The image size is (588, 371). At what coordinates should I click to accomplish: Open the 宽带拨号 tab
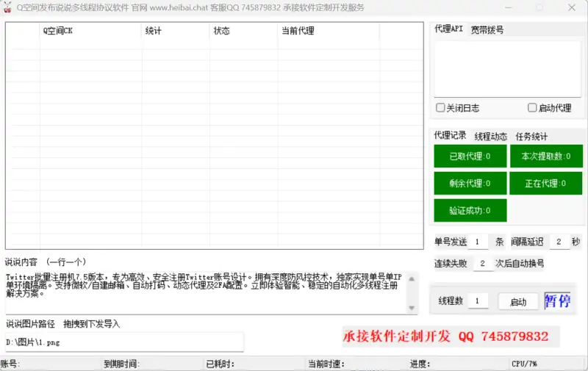tap(487, 29)
